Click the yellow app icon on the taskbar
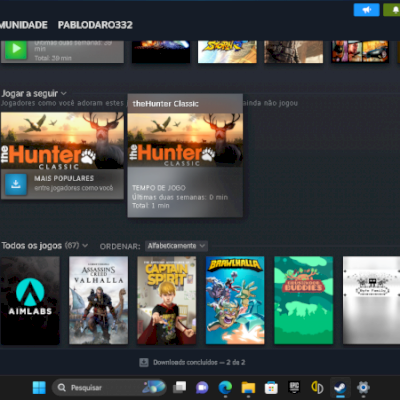Image resolution: width=400 pixels, height=400 pixels. pos(317,387)
